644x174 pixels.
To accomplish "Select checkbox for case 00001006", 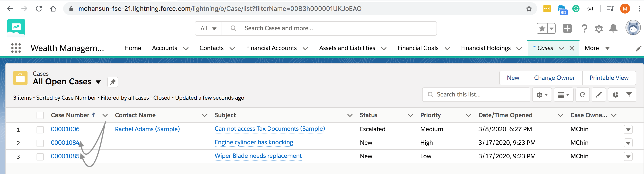I will (40, 130).
